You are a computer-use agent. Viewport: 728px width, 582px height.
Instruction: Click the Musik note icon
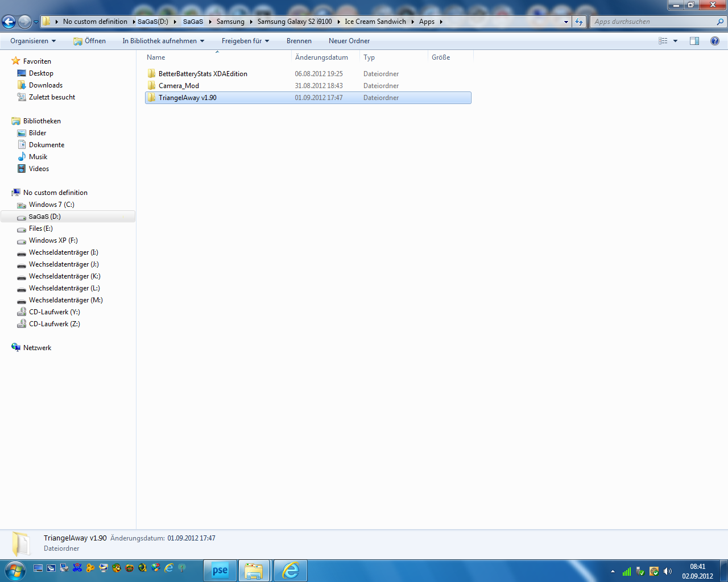point(22,156)
